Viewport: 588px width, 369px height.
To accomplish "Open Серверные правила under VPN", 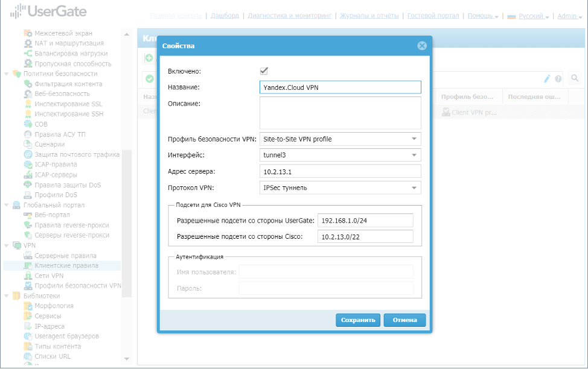I will pos(65,256).
